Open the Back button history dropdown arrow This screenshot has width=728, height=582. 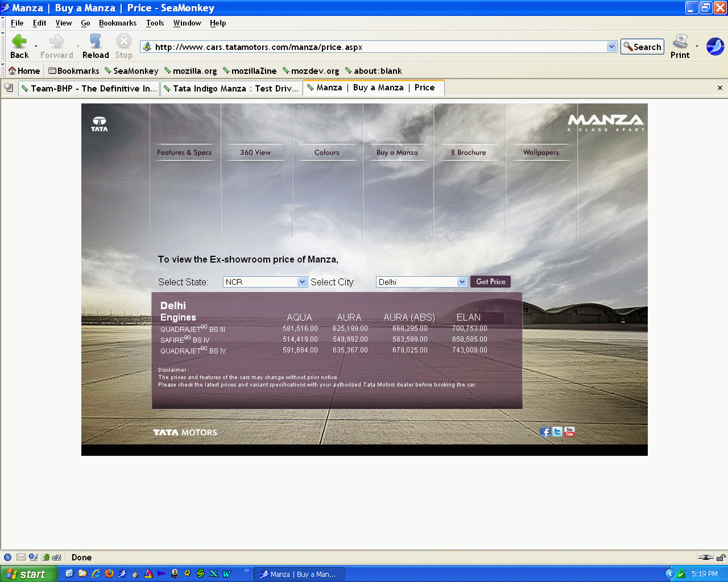(x=36, y=47)
